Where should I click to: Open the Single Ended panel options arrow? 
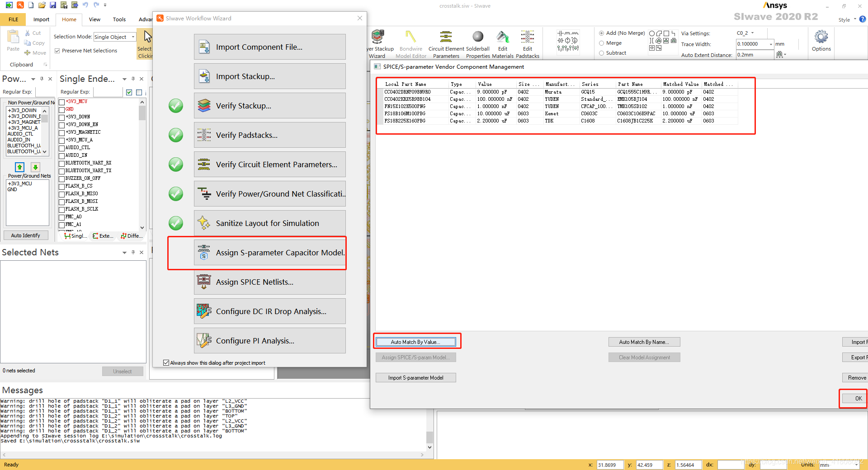pyautogui.click(x=124, y=79)
